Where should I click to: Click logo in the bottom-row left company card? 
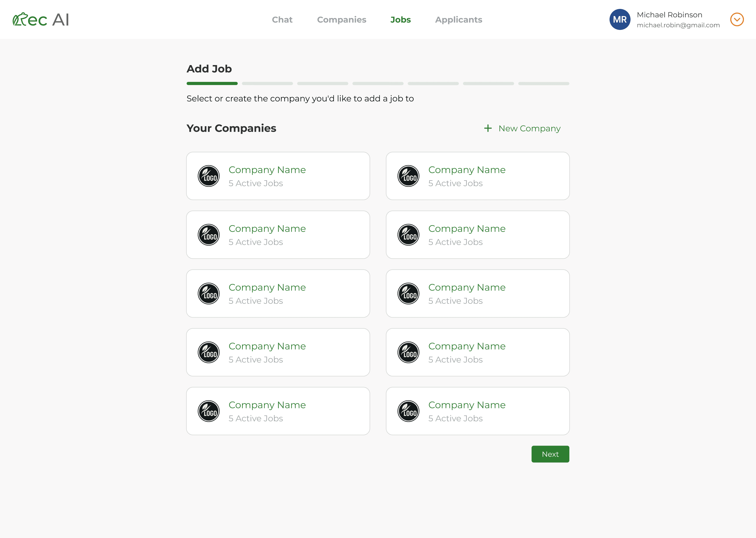(209, 411)
